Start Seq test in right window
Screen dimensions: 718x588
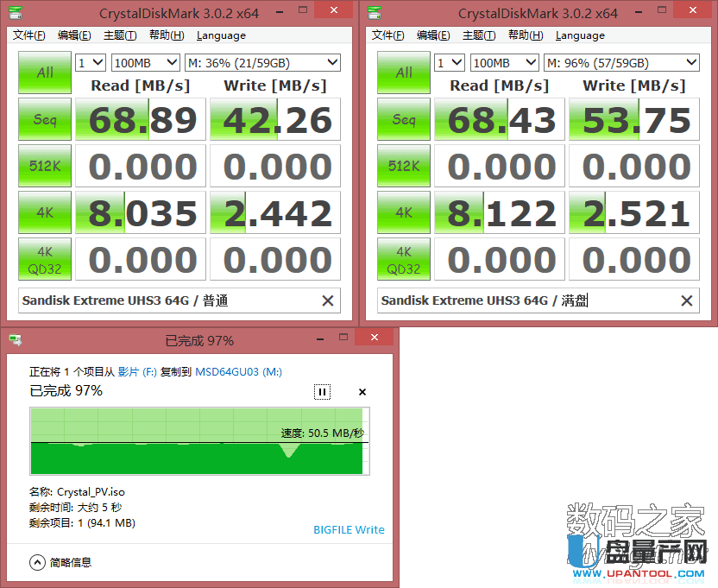pos(404,119)
